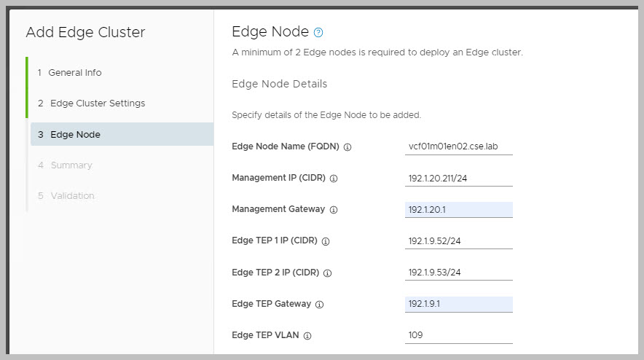The height and width of the screenshot is (360, 644).
Task: Click the Validation step in the wizard
Action: 72,196
